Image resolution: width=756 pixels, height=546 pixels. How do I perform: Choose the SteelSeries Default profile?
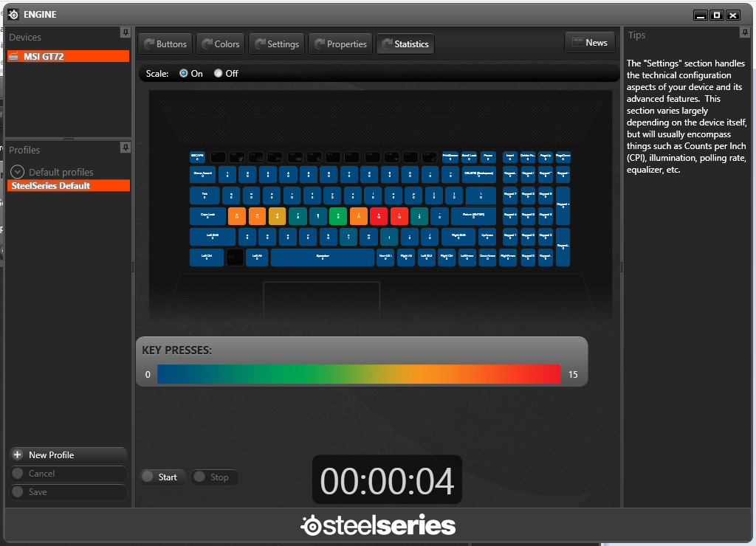click(x=69, y=185)
